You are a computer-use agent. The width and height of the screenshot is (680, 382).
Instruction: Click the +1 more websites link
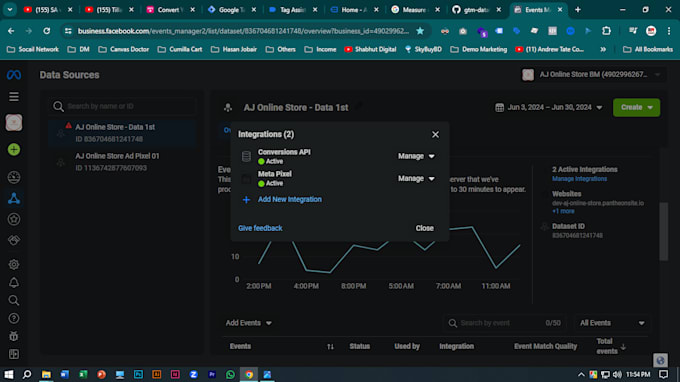563,212
